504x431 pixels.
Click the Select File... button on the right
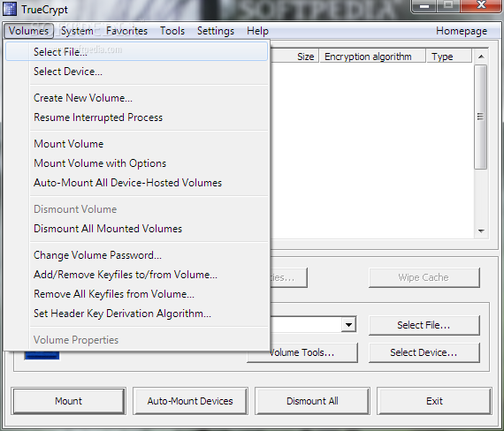point(424,325)
